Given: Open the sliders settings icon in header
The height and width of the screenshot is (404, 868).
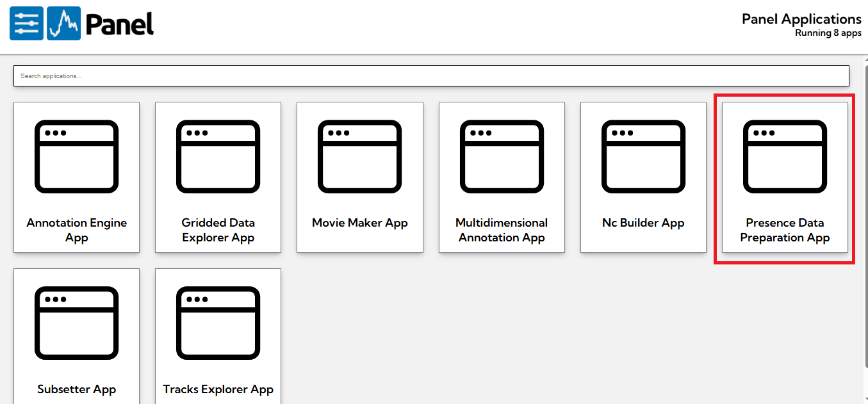Looking at the screenshot, I should pyautogui.click(x=26, y=24).
